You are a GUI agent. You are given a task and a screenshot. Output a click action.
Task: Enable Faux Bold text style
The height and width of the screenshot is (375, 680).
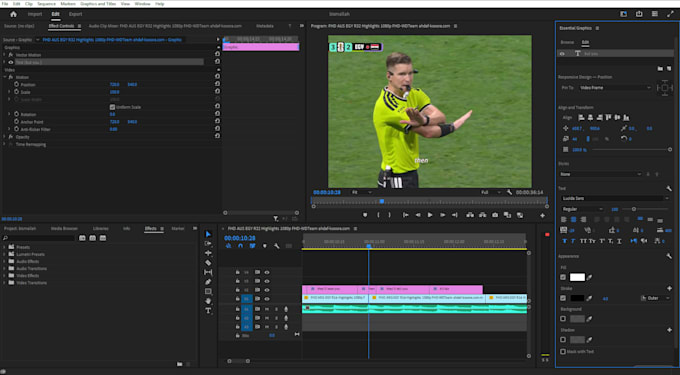click(x=564, y=241)
